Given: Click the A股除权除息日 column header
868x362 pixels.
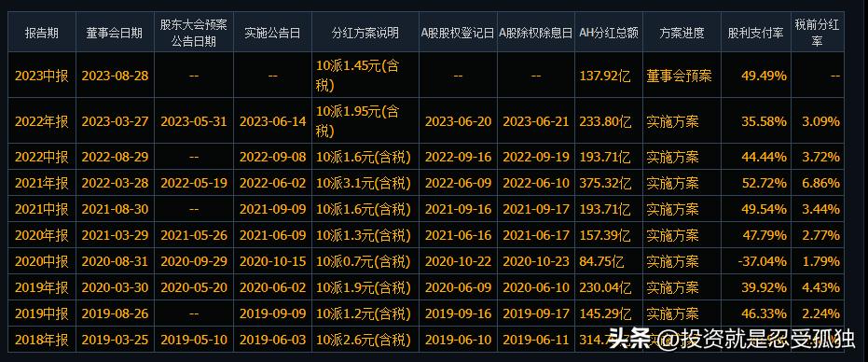Looking at the screenshot, I should 536,33.
